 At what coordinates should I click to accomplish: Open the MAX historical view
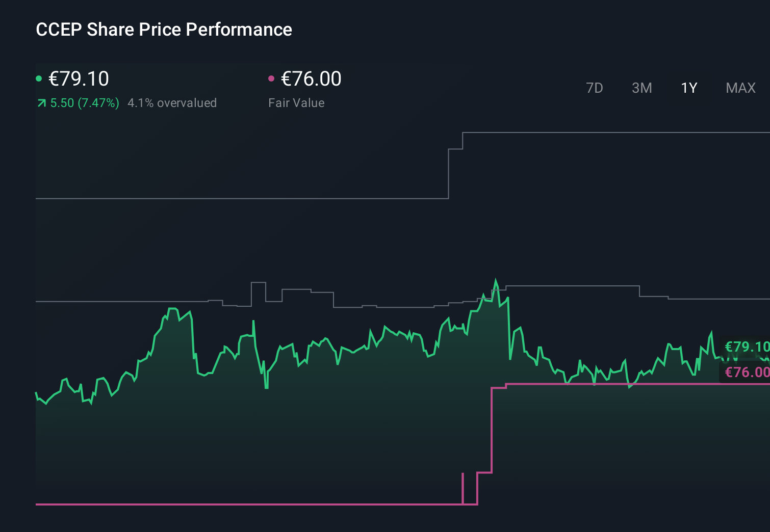click(740, 88)
